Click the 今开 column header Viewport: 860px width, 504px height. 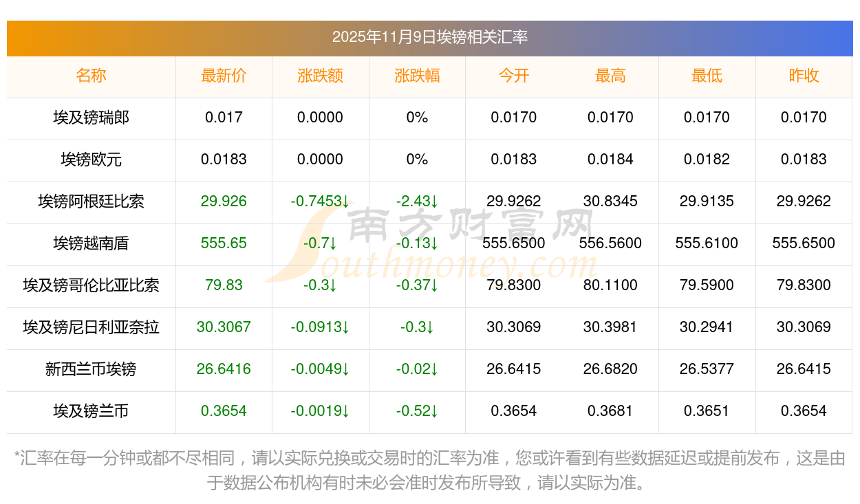coord(514,76)
